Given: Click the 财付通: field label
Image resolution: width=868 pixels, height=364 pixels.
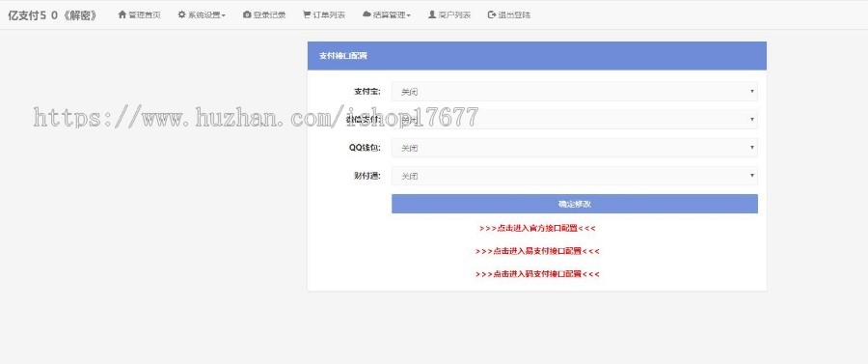Looking at the screenshot, I should [367, 176].
